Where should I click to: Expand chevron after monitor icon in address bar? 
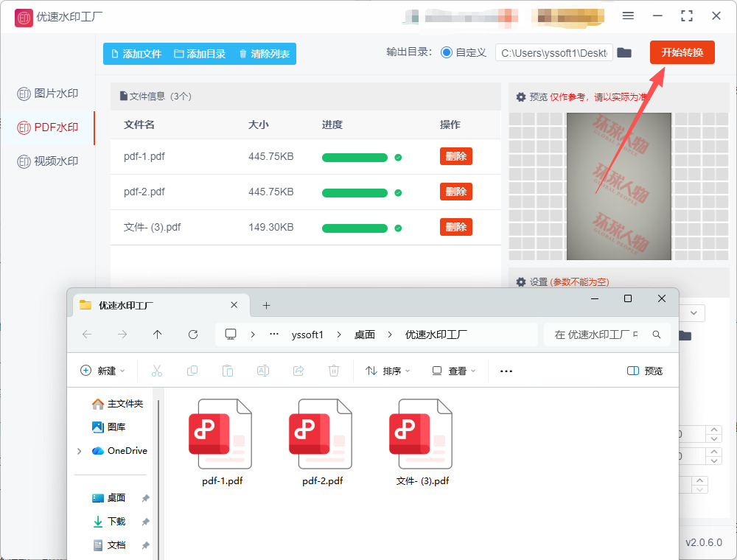[253, 335]
